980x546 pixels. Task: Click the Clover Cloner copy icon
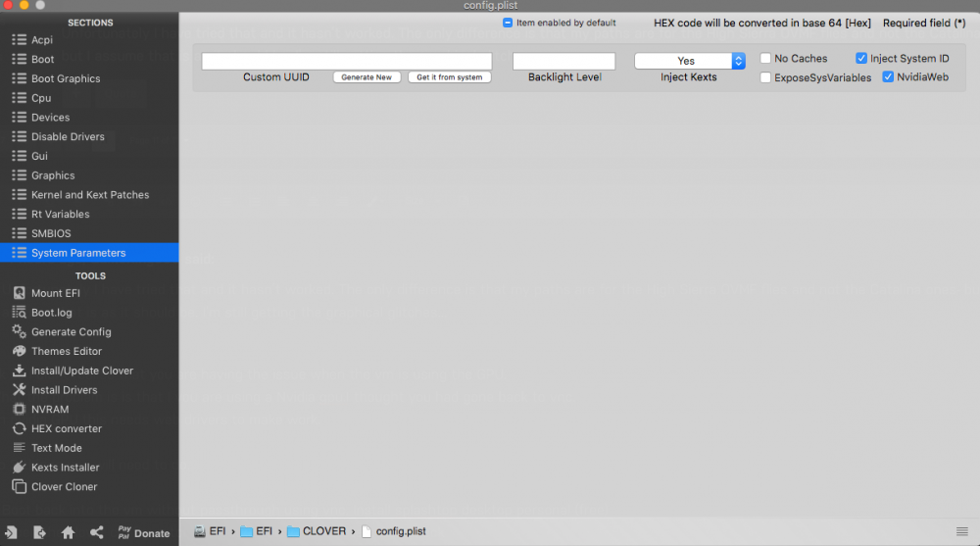point(20,486)
